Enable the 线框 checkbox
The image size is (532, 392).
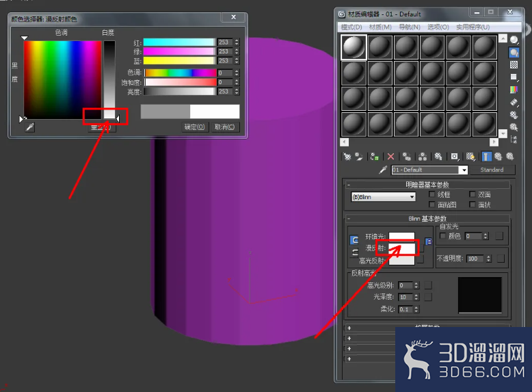pos(432,194)
